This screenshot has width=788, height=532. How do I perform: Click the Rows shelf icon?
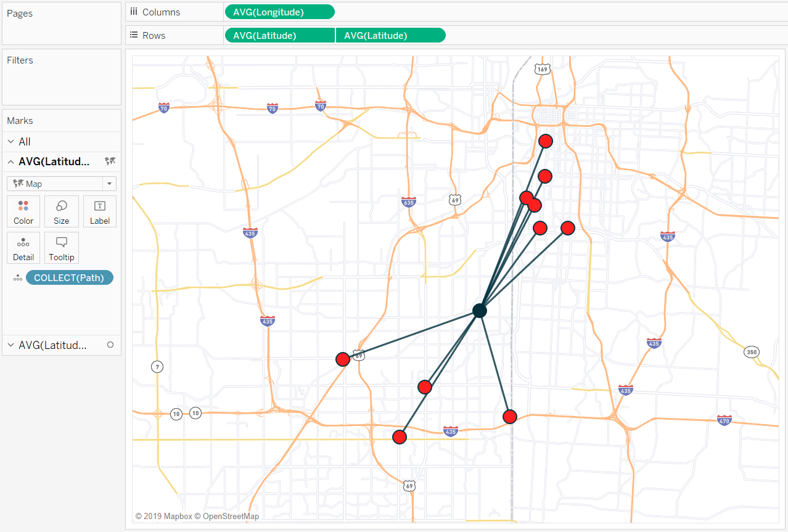point(134,35)
